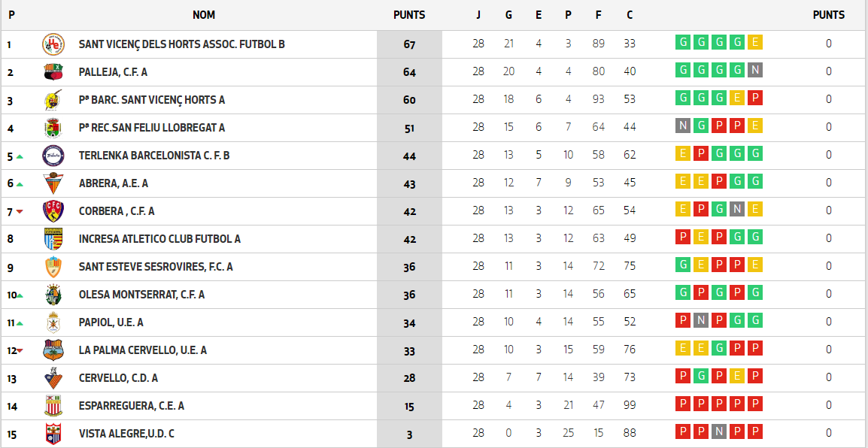Click the 67 points cell in first row
Image resolution: width=868 pixels, height=448 pixels.
409,44
